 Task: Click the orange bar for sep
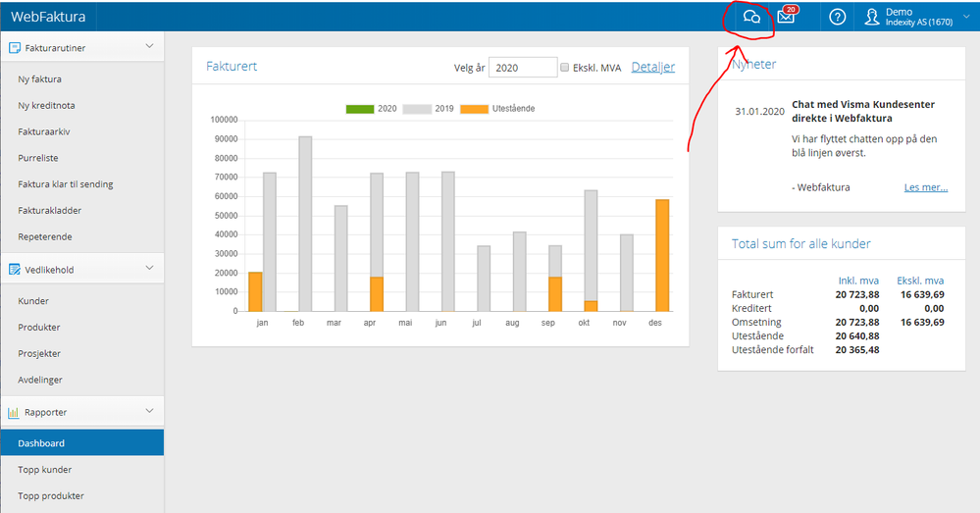click(x=555, y=294)
